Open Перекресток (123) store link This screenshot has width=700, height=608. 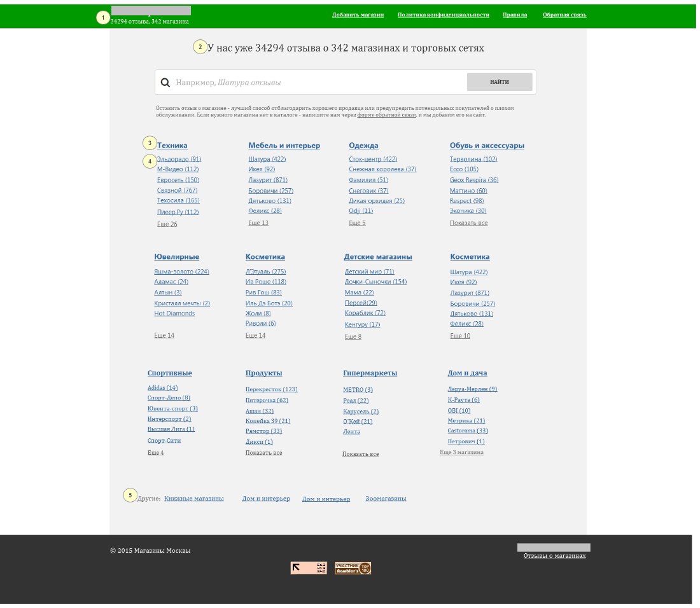(x=271, y=389)
